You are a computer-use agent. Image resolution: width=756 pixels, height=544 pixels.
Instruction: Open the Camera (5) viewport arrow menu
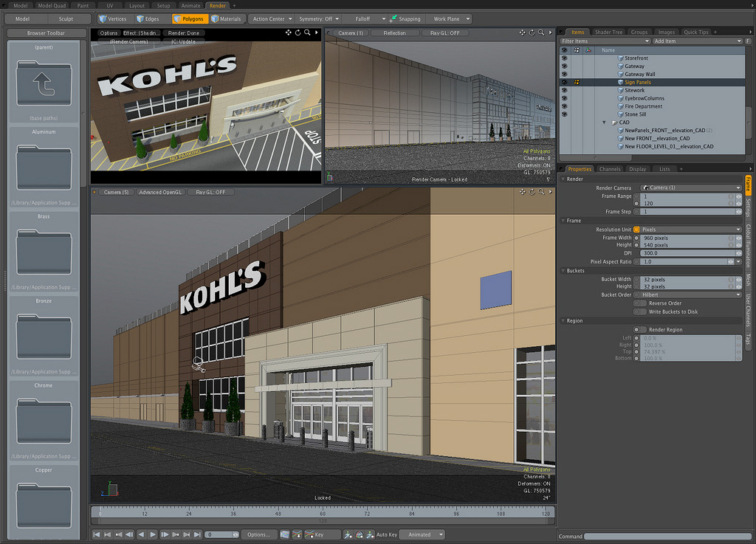[x=550, y=192]
